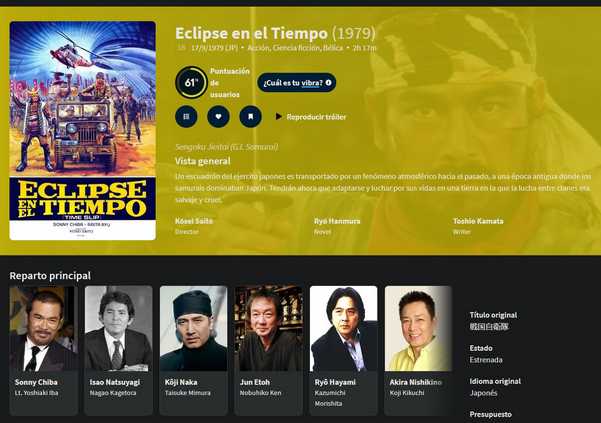Click the info icon in vibra button
The width and height of the screenshot is (601, 423).
point(328,82)
